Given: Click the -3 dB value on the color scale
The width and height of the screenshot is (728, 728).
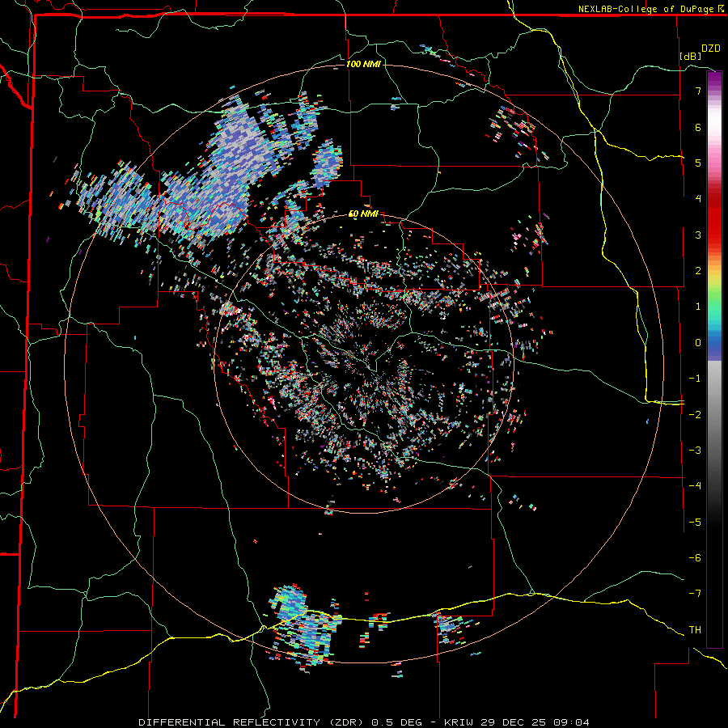Looking at the screenshot, I should (695, 451).
